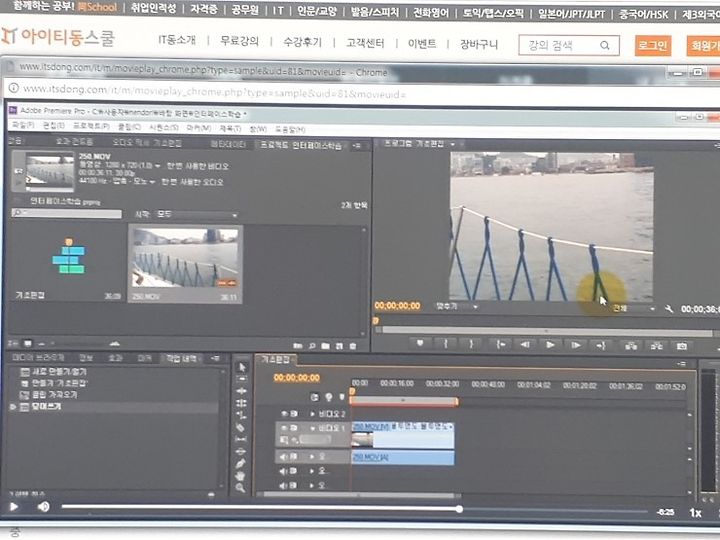720x540 pixels.
Task: Click the 1x playback speed button
Action: pyautogui.click(x=695, y=513)
